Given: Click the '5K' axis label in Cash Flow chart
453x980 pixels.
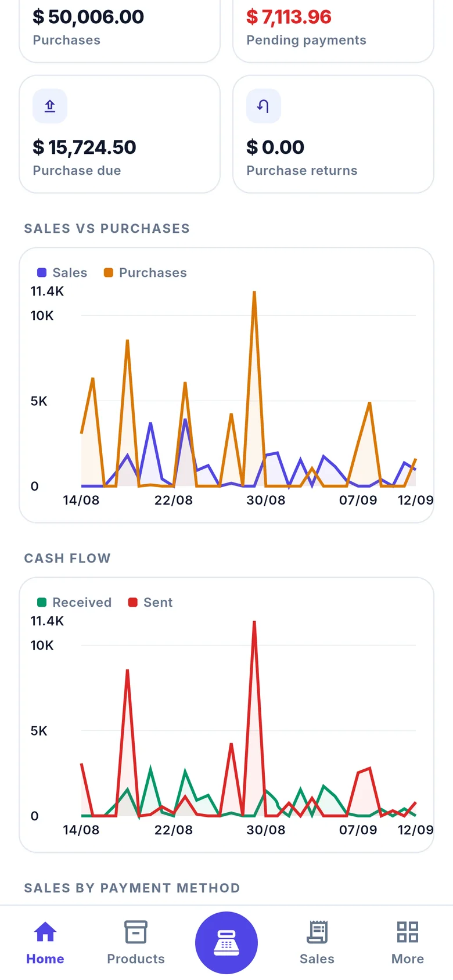Looking at the screenshot, I should (x=39, y=731).
